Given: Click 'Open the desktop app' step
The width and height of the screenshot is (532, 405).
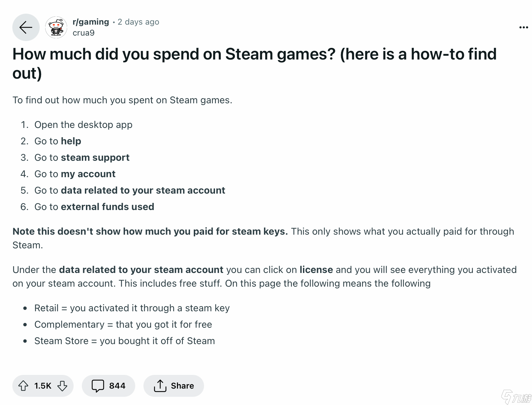Looking at the screenshot, I should tap(83, 125).
